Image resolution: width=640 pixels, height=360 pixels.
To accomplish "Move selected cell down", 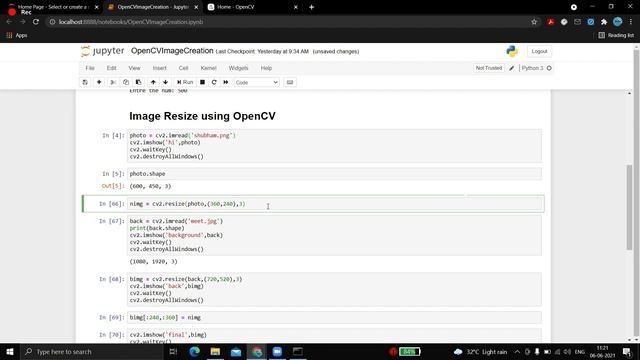I will [x=165, y=82].
